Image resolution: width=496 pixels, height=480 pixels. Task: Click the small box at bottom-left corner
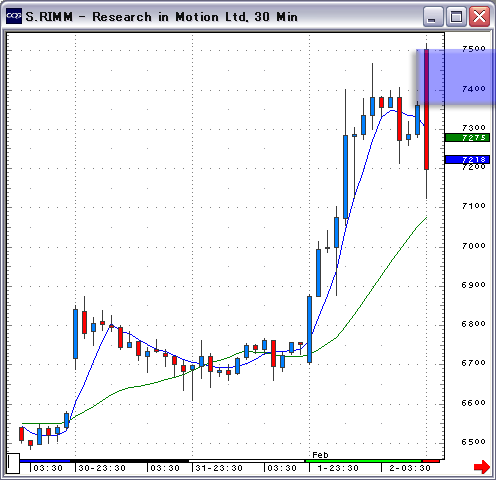coord(13,463)
